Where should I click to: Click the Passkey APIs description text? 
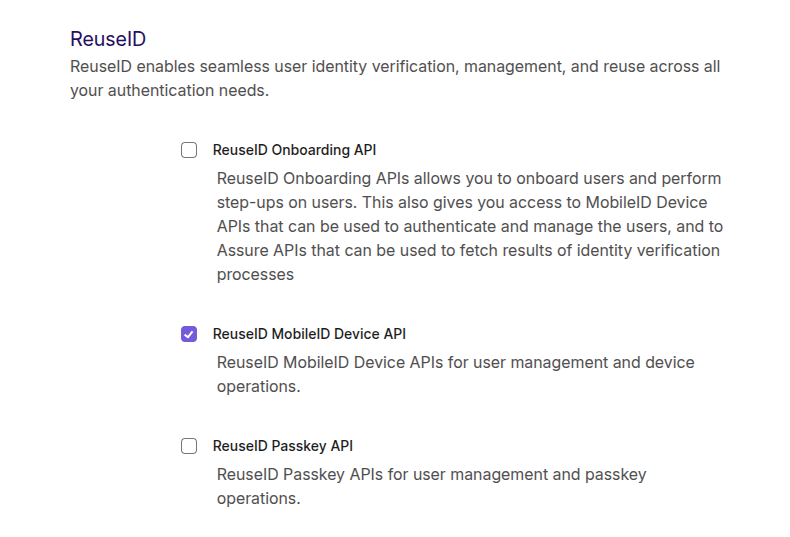431,486
